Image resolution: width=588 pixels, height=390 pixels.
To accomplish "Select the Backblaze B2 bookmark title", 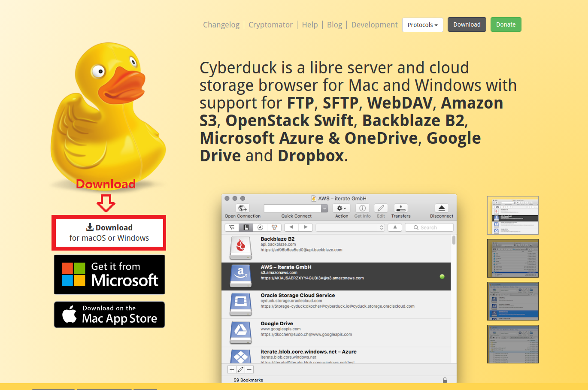I will click(278, 239).
